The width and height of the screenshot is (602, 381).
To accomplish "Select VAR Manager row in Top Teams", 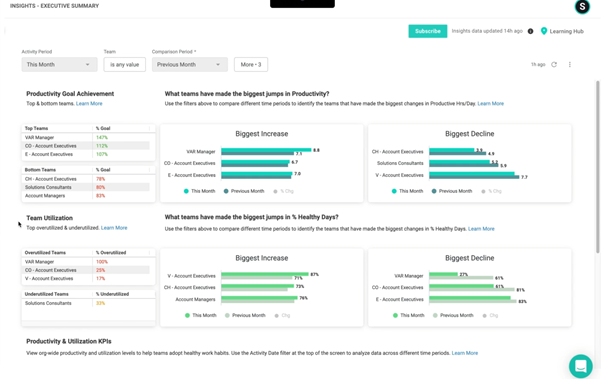I will pos(86,137).
